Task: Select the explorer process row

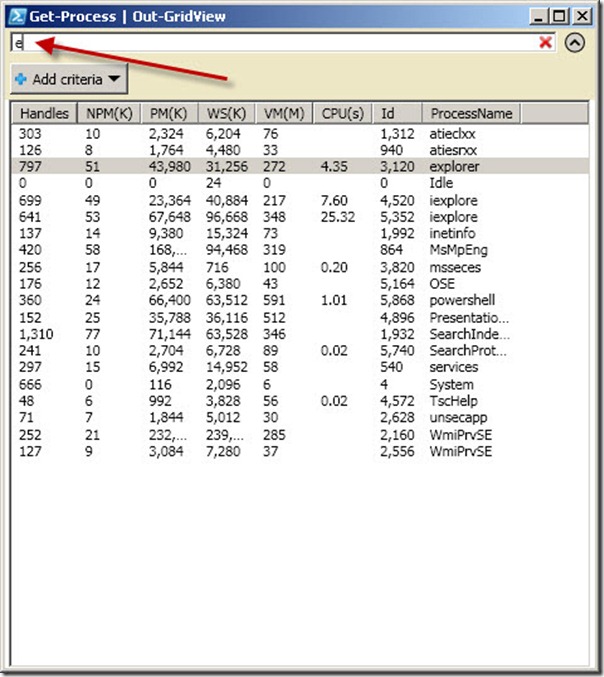Action: [x=300, y=167]
